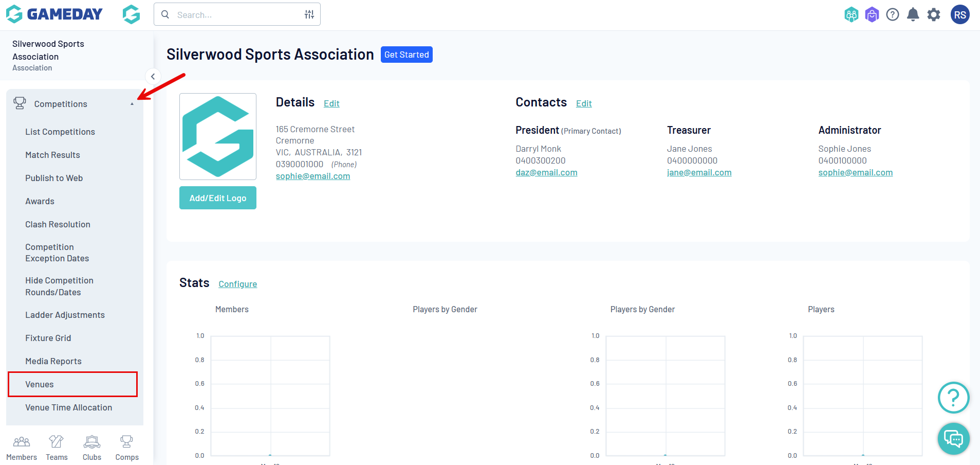Open the Venues menu item
Screen dimensions: 980x465
(73, 384)
